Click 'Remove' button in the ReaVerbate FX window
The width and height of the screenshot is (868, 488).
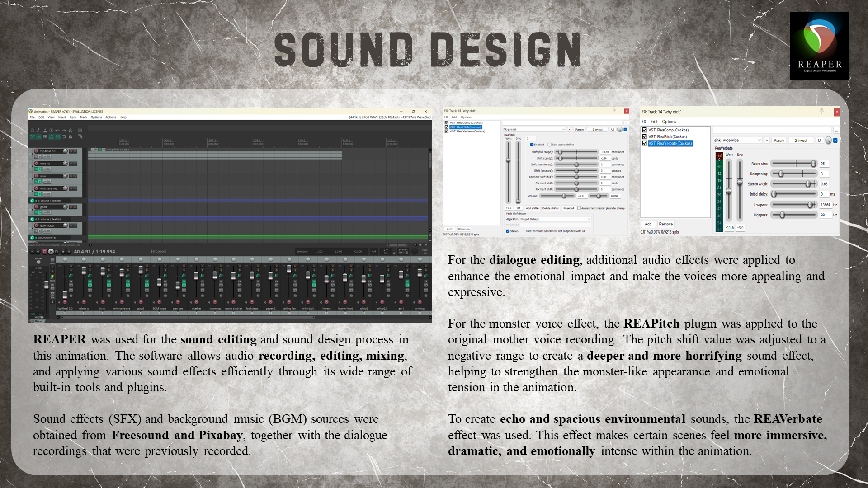pyautogui.click(x=666, y=224)
